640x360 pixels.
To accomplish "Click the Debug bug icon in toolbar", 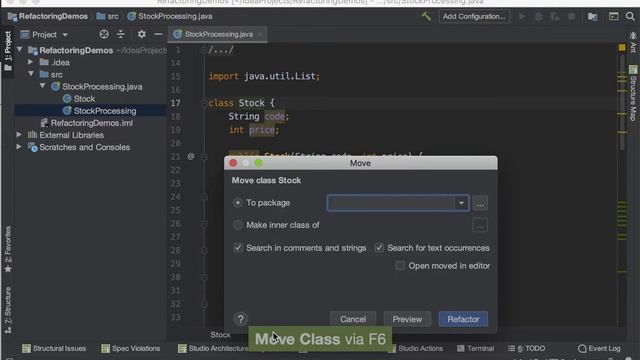I will point(538,17).
